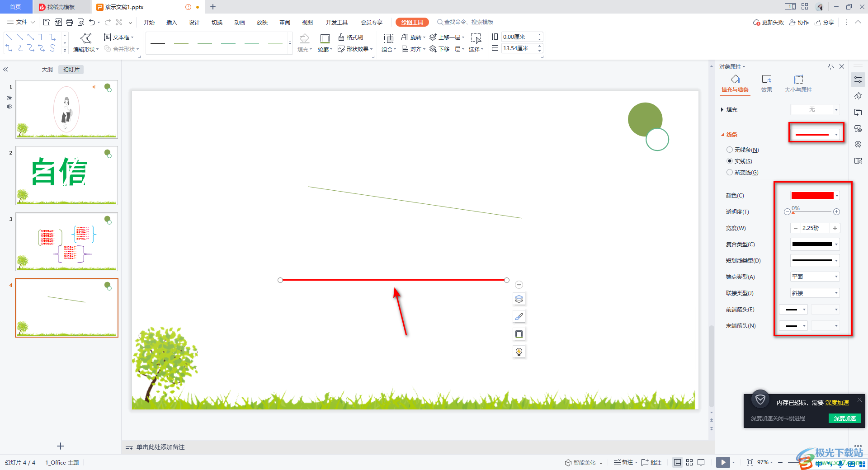Click the Notes (备注) status button

click(x=625, y=462)
